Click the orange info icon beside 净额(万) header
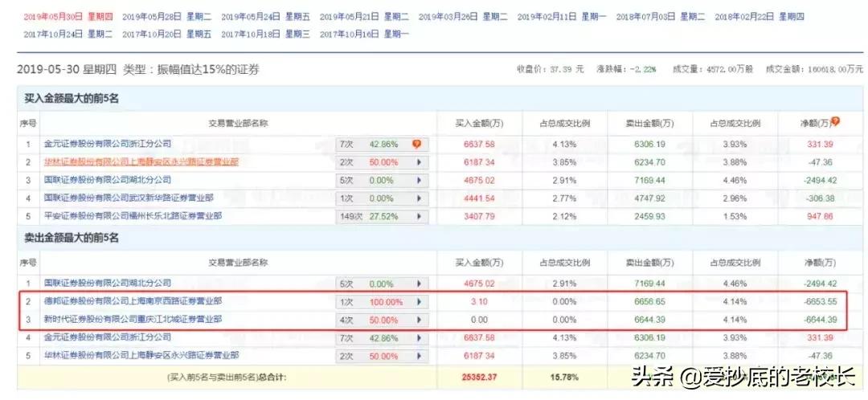 click(835, 122)
